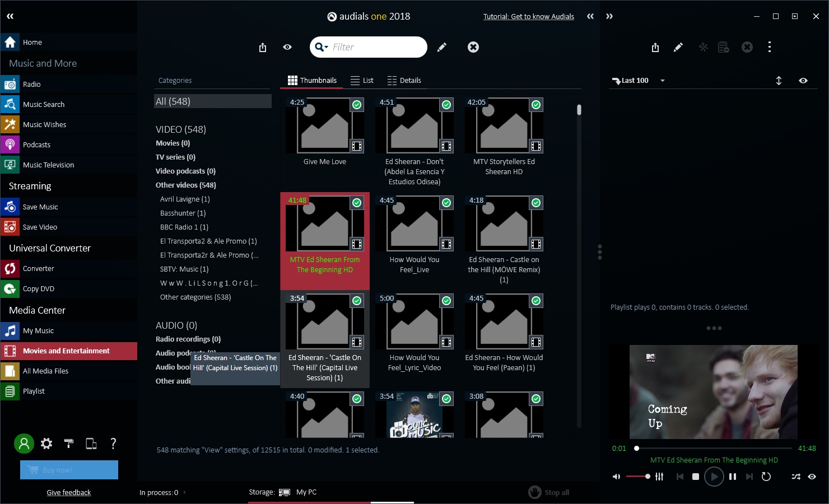Click the Buy now button
829x504 pixels.
[69, 470]
